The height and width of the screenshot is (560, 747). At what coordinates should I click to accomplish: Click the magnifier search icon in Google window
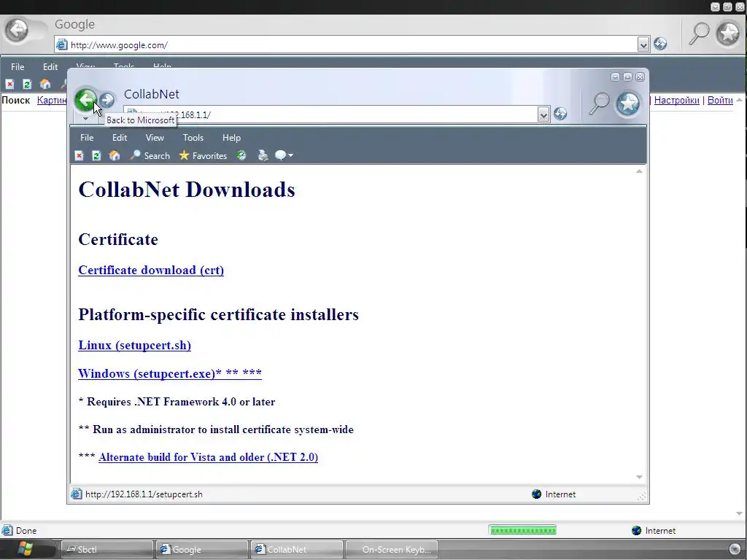coord(700,34)
